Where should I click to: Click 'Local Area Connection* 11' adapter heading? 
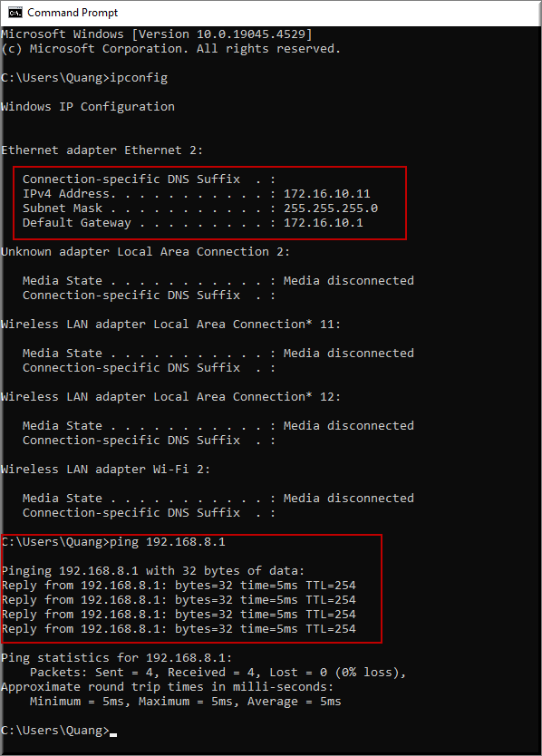[x=170, y=324]
